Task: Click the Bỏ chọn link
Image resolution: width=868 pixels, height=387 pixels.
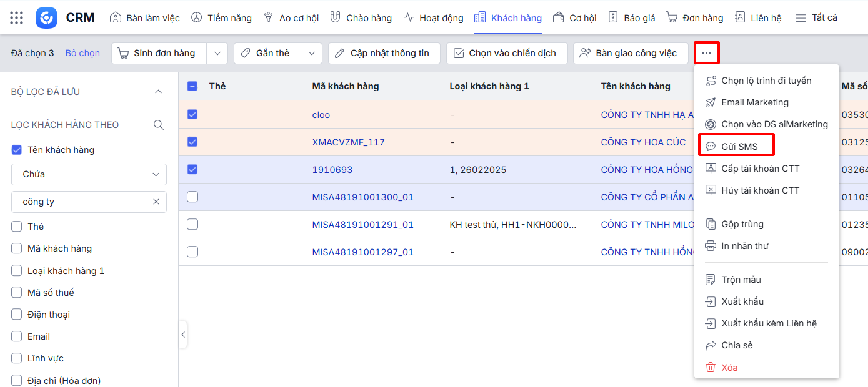Action: point(82,54)
